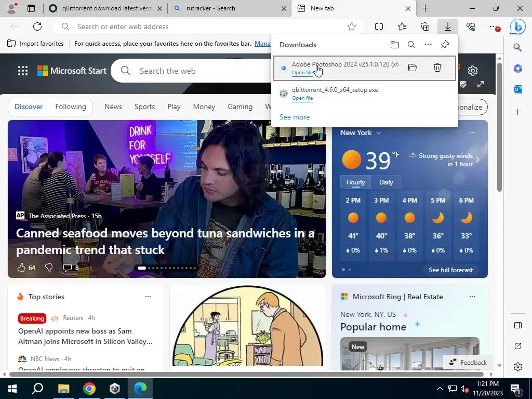
Task: Open the browser profile icon
Action: (12, 8)
